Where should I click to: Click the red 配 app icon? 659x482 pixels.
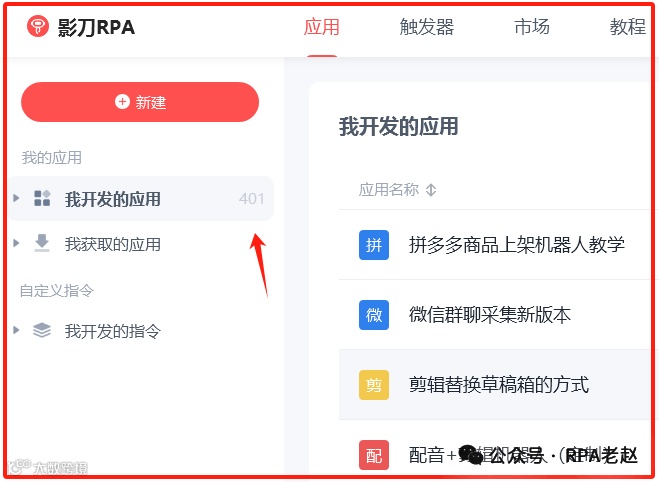click(x=374, y=455)
